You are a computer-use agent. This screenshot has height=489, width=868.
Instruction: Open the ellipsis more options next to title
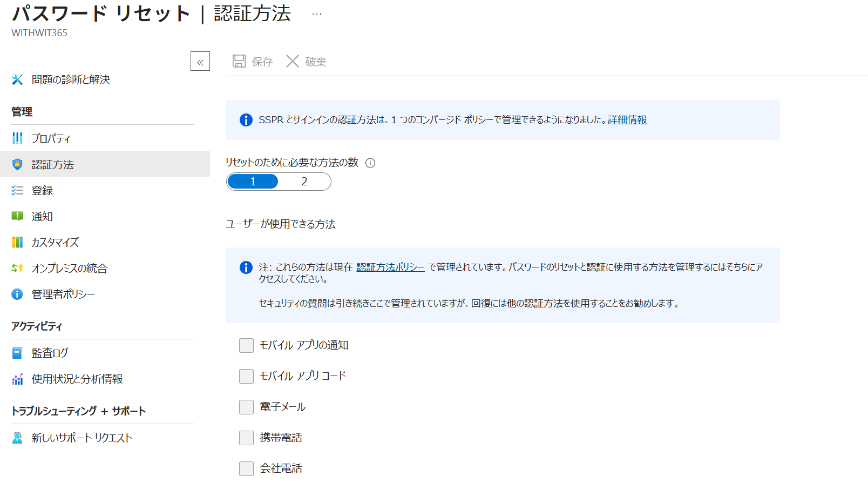pyautogui.click(x=317, y=14)
